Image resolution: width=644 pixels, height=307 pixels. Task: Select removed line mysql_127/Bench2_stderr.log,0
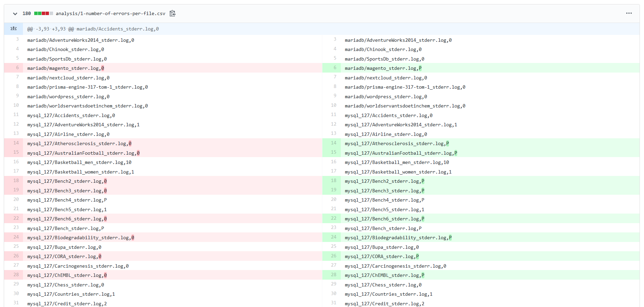[x=67, y=181]
